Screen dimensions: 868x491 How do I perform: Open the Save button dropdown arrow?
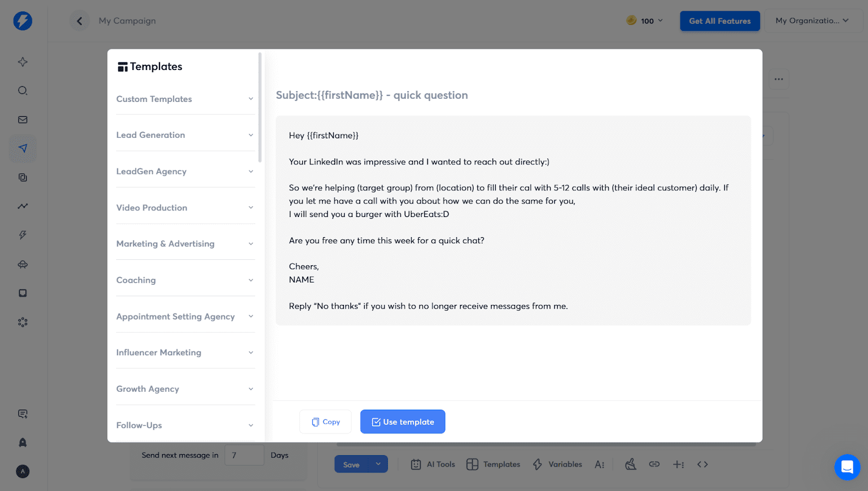tap(378, 464)
